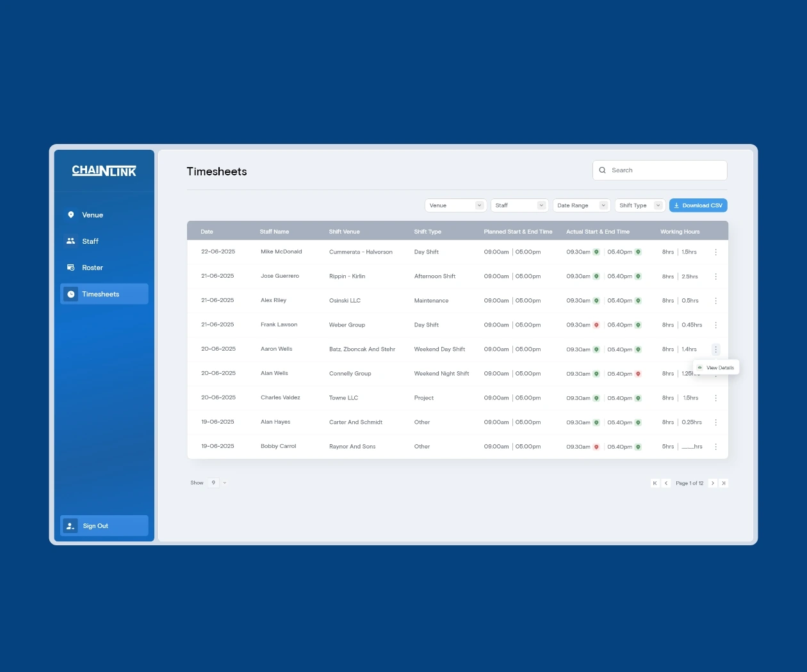Click the Shift Type column header
807x672 pixels.
[428, 232]
